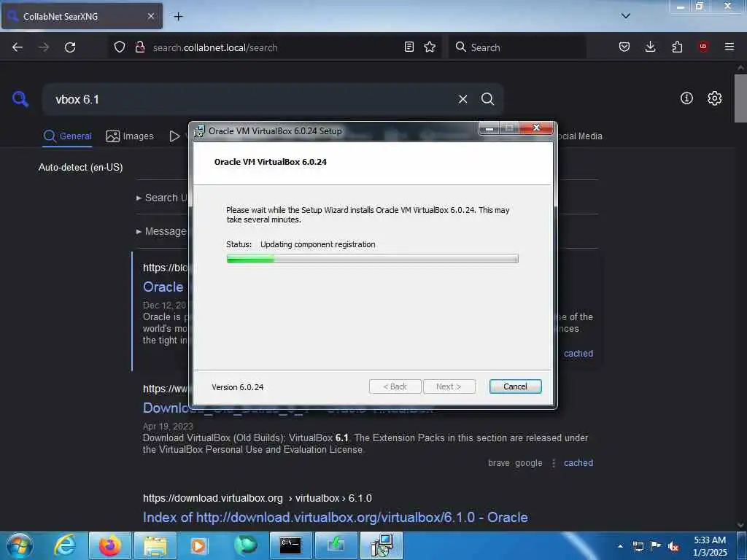This screenshot has width=747, height=560.
Task: Open Windows Explorer from taskbar
Action: (155, 545)
